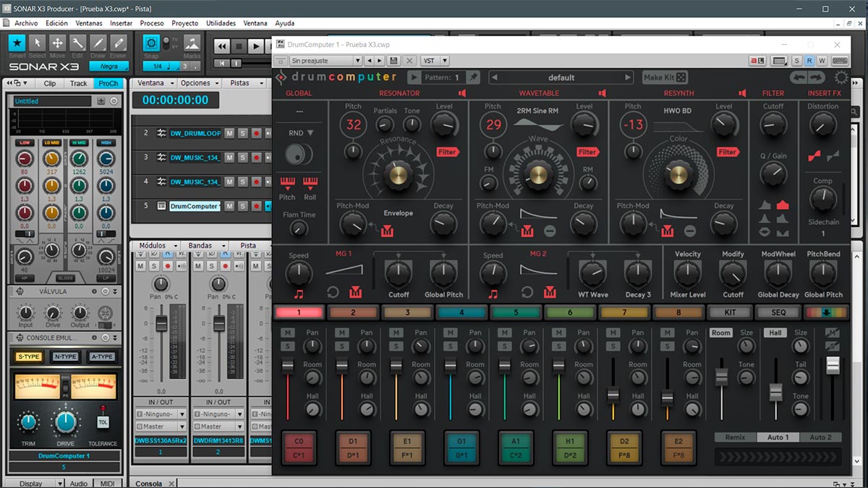Arm record on track 3 DW_MUSIC_134

click(255, 158)
